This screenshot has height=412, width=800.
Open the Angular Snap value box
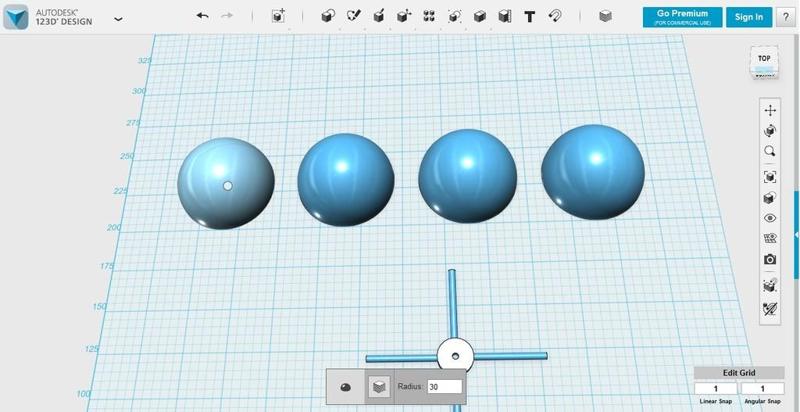[x=762, y=389]
